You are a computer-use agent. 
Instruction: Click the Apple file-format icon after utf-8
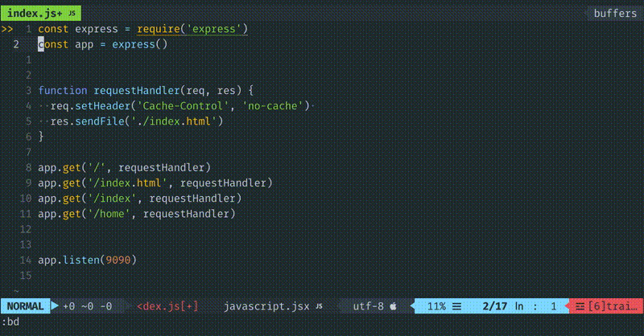point(393,306)
